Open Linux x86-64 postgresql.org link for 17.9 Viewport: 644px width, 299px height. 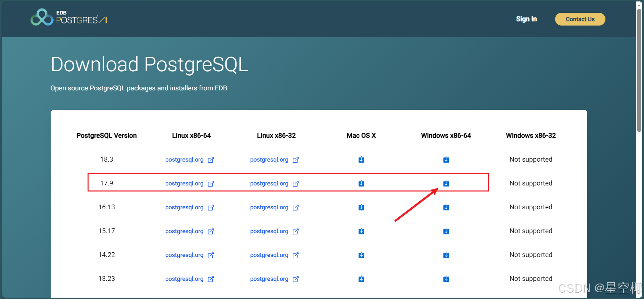(x=190, y=183)
